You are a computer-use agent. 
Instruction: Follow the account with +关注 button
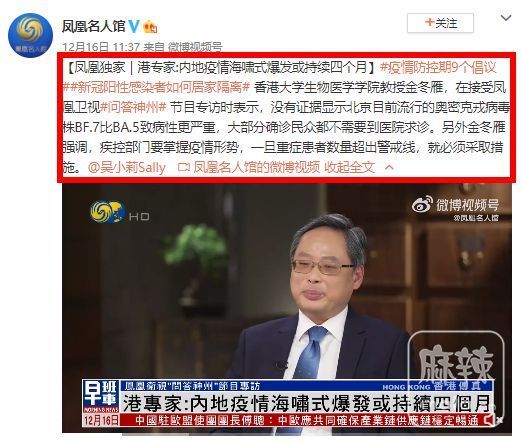point(440,23)
